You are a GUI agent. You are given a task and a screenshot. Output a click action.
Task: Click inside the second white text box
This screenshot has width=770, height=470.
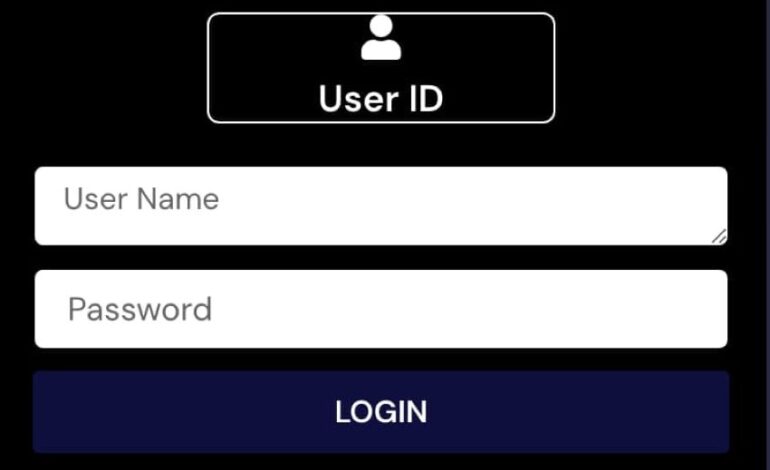[381, 309]
